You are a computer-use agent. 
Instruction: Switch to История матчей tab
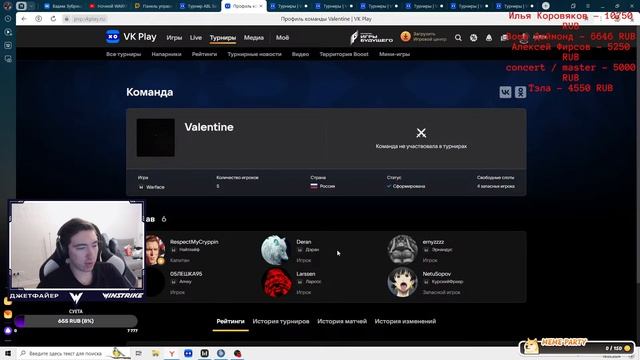(x=342, y=321)
